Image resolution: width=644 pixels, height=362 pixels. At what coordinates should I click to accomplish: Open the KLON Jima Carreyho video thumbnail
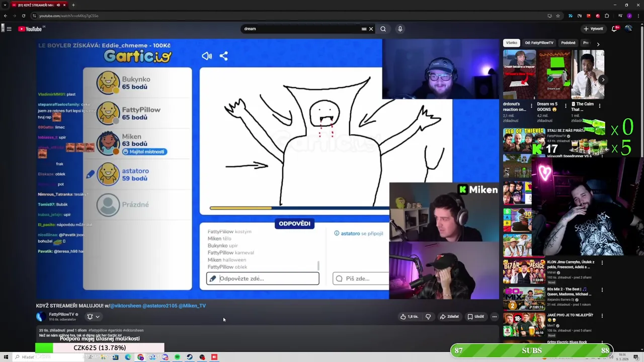point(524,271)
